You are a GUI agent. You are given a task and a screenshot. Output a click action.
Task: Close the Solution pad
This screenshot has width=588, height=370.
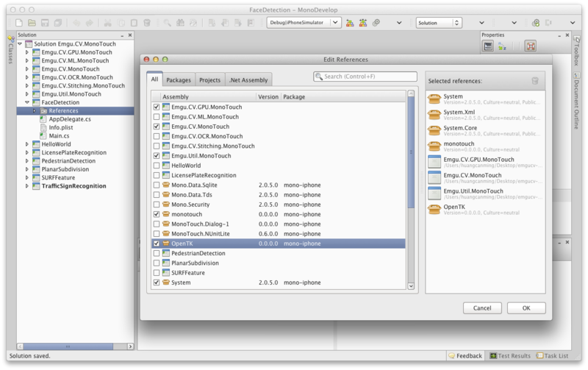(130, 35)
